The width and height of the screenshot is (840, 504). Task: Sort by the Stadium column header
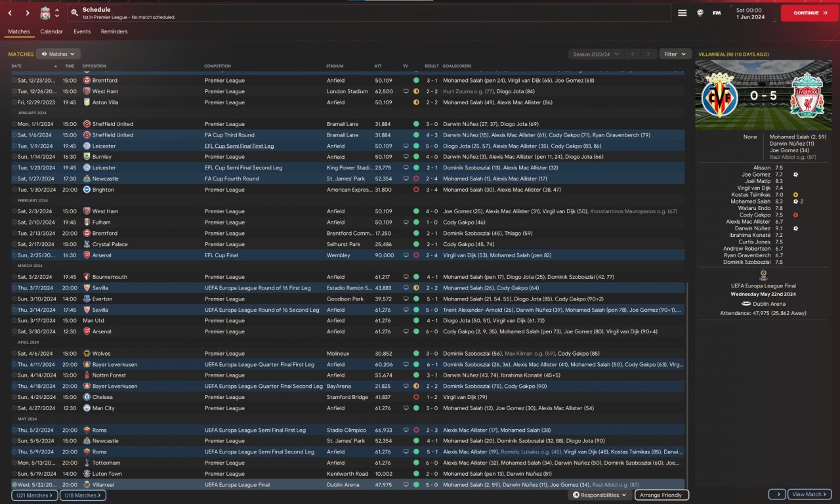tap(335, 66)
